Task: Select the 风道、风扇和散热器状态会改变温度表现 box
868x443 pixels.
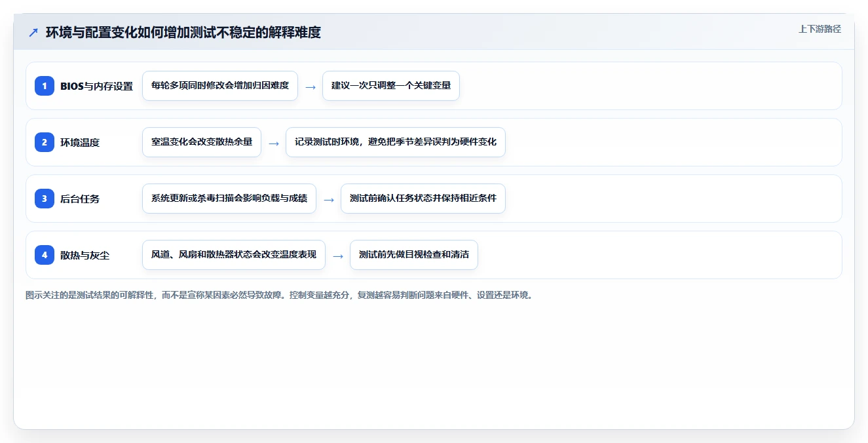Action: click(x=234, y=255)
